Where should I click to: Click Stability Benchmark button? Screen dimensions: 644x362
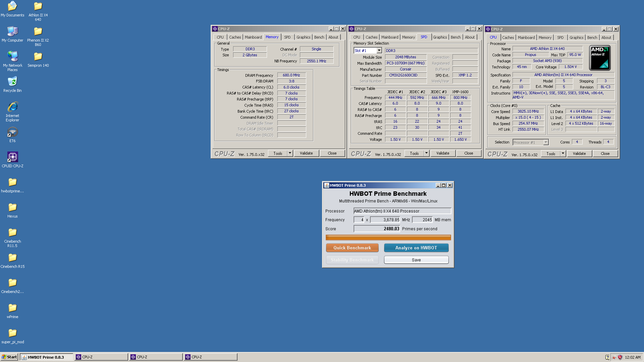point(352,260)
